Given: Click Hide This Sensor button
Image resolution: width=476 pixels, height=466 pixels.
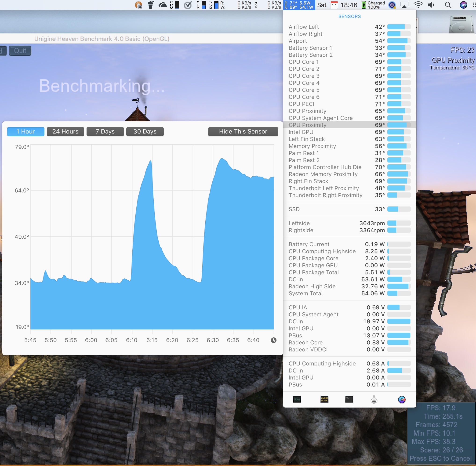Looking at the screenshot, I should coord(243,131).
